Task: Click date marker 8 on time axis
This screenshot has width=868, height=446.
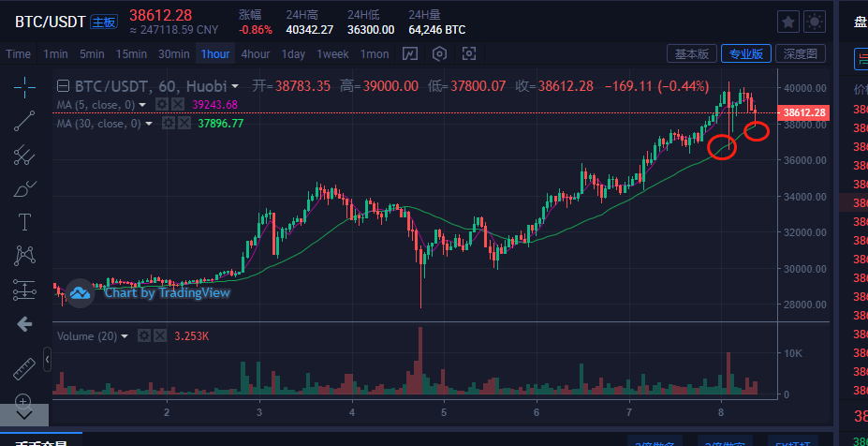Action: 721,412
